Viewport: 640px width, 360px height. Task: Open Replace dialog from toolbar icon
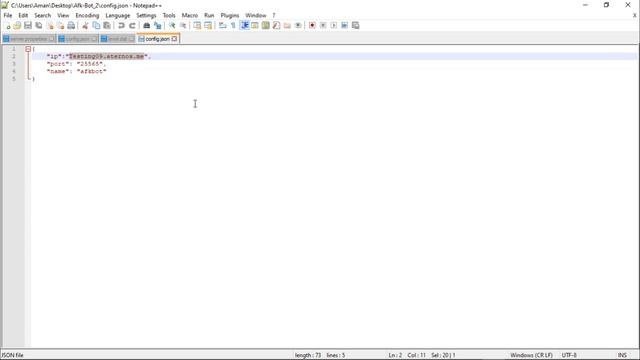(158, 26)
